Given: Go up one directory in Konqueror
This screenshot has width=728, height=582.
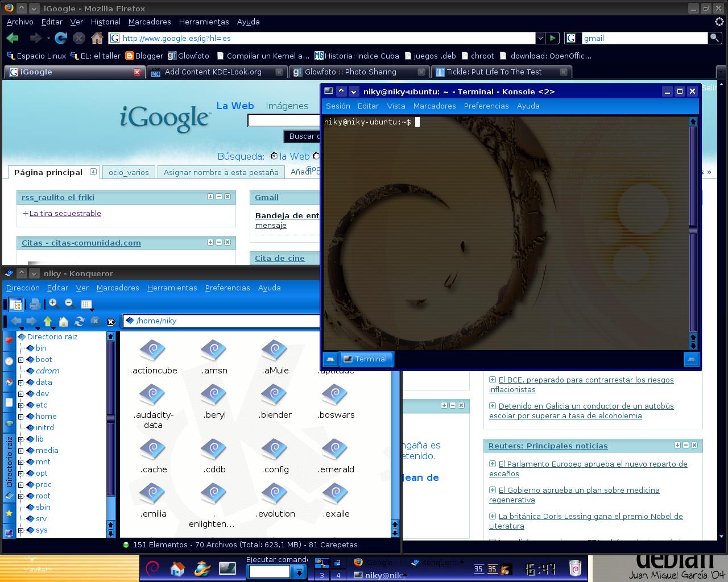Looking at the screenshot, I should point(48,321).
